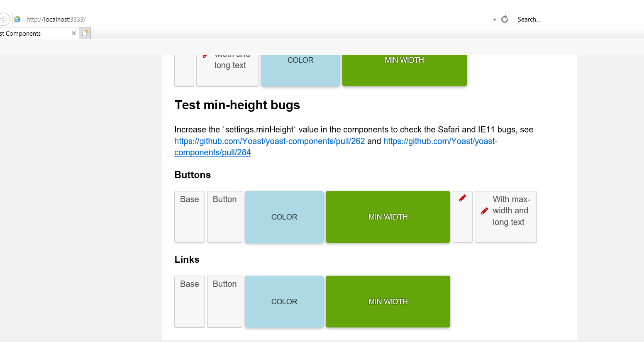Click the cut-off 'long text' button in the top partial row
The width and height of the screenshot is (644, 342).
[227, 70]
